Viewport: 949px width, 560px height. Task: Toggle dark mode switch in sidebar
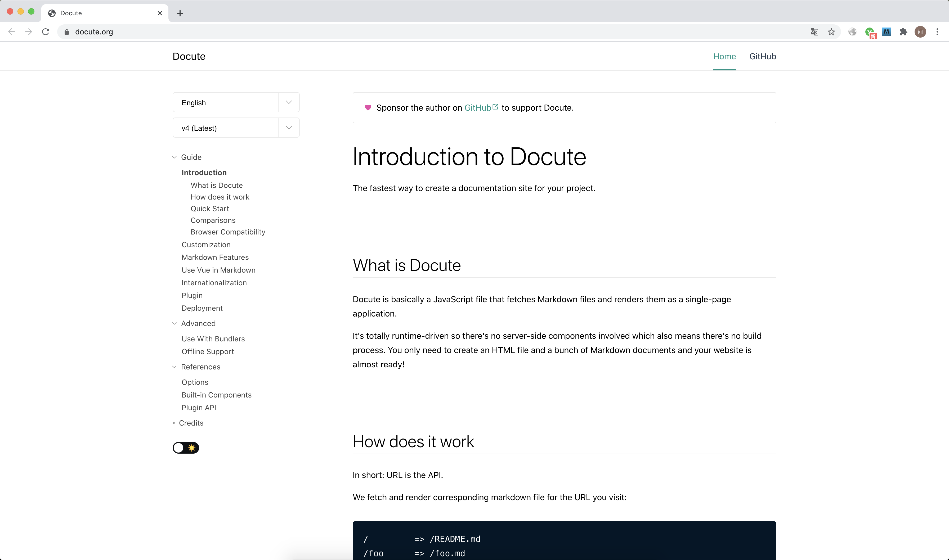[x=186, y=448]
